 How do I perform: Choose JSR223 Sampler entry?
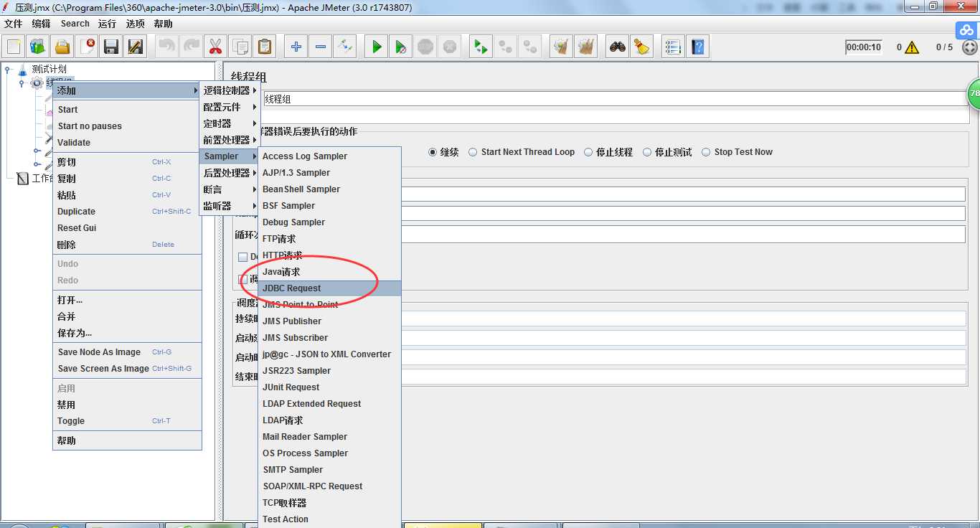[329, 371]
